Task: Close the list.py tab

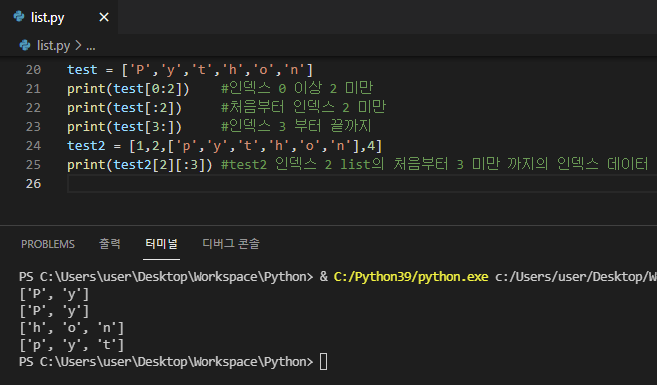Action: [x=104, y=17]
